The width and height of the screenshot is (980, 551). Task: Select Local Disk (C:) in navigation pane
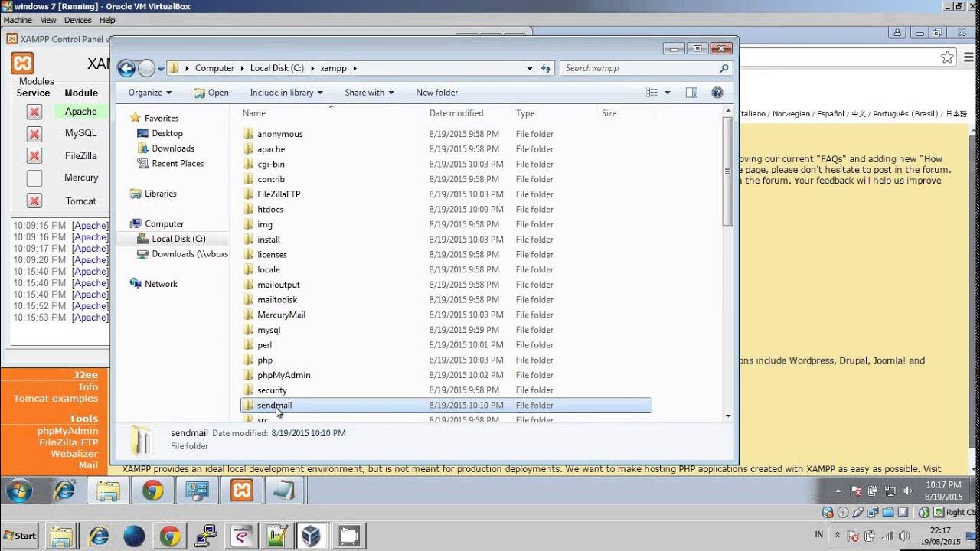pyautogui.click(x=178, y=239)
